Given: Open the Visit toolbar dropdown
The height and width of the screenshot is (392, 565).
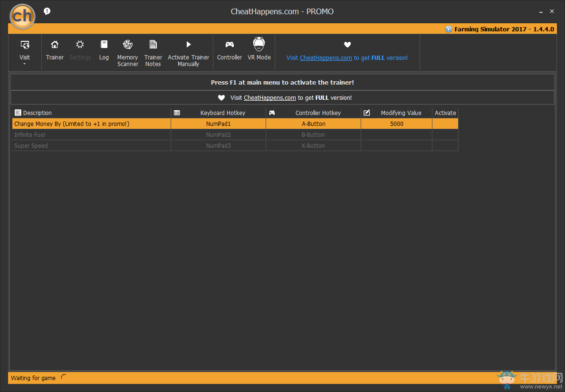Looking at the screenshot, I should click(25, 52).
